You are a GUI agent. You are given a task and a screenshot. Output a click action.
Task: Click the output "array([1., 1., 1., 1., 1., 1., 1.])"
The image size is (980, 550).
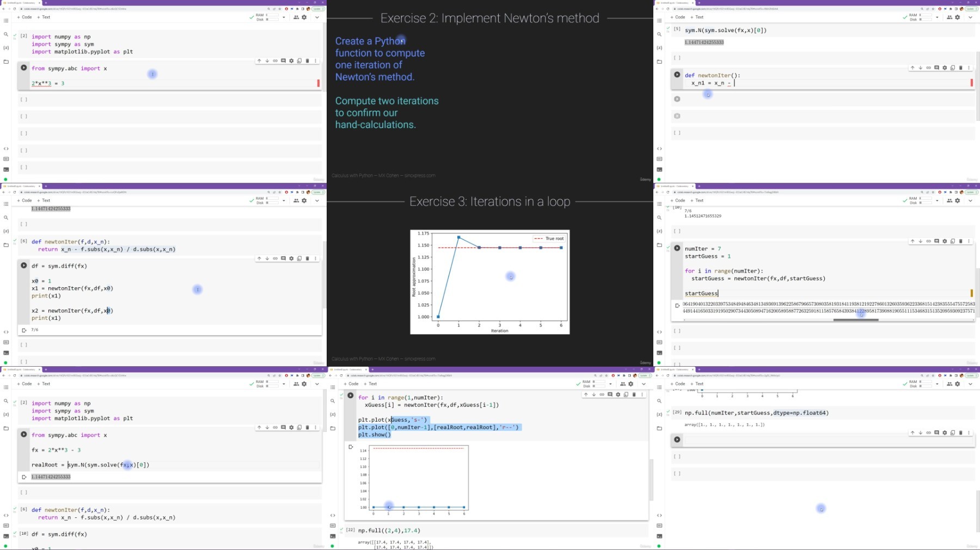point(725,424)
